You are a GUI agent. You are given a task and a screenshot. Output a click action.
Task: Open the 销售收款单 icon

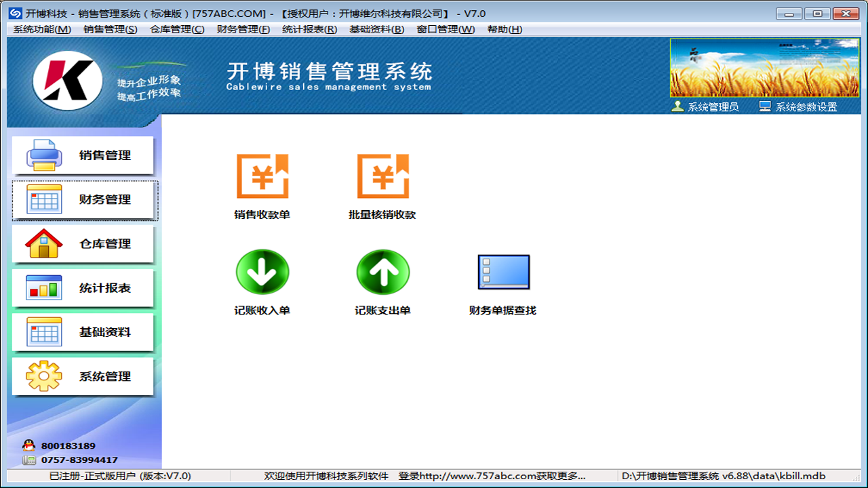tap(262, 178)
